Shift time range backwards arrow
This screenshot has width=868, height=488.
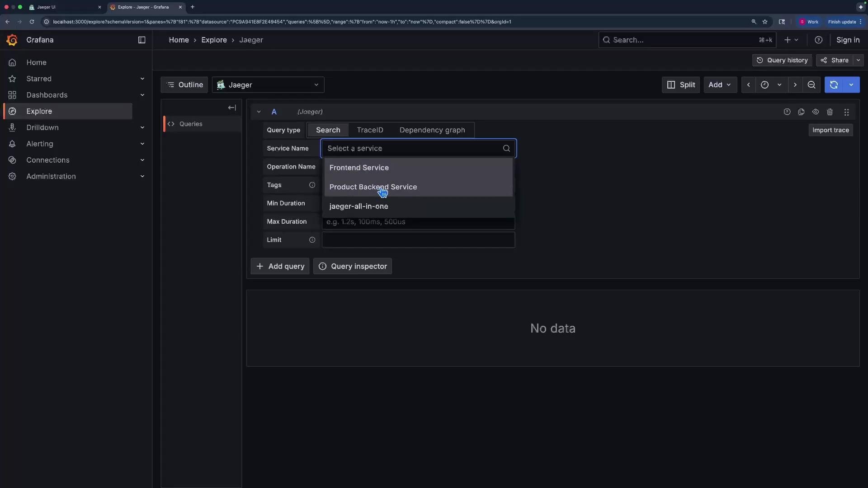749,85
